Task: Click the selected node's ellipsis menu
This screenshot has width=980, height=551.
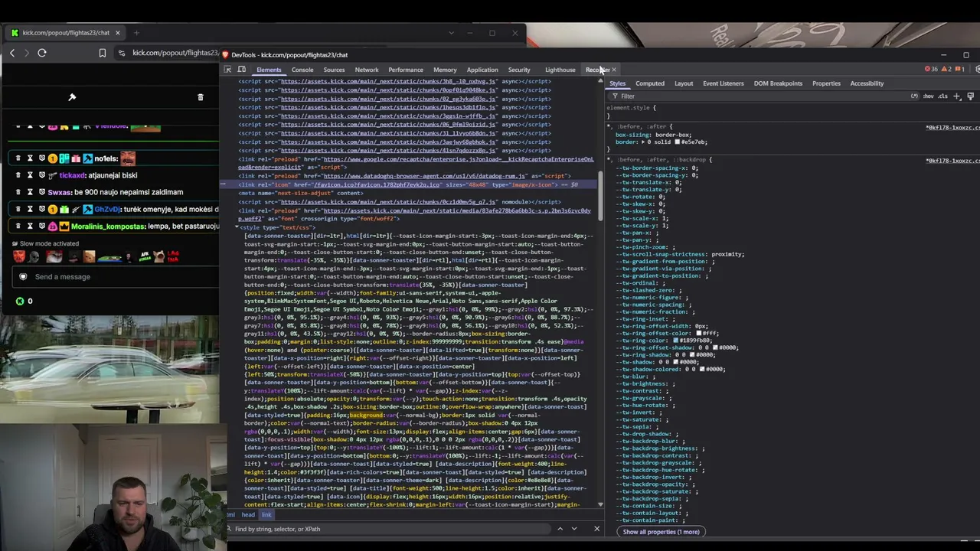Action: [224, 184]
